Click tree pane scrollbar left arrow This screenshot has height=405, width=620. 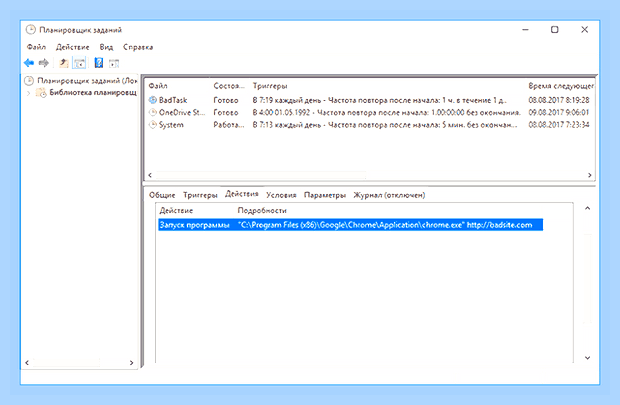(27, 362)
